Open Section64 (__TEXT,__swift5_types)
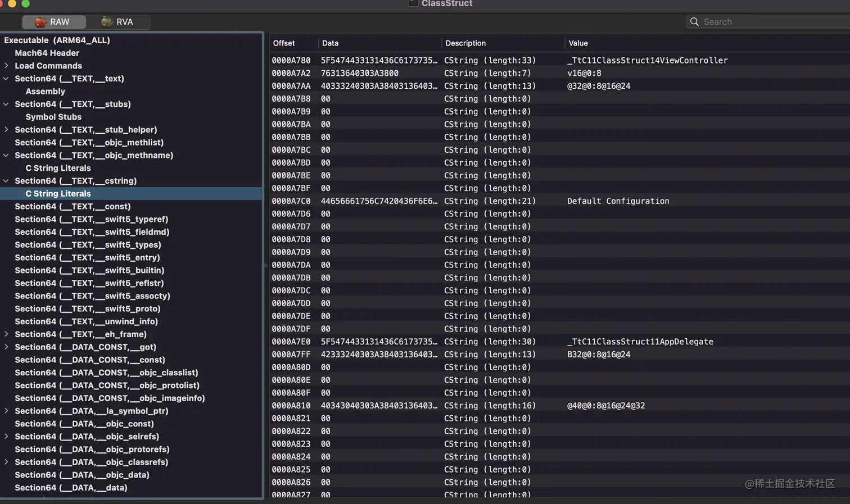 click(88, 245)
